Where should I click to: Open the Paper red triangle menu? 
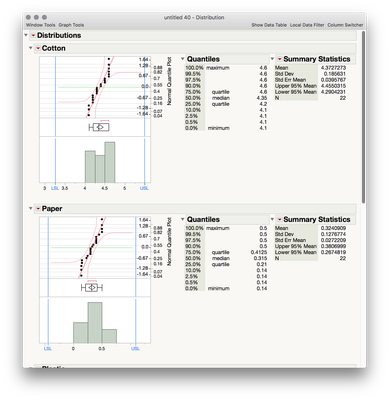[38, 209]
